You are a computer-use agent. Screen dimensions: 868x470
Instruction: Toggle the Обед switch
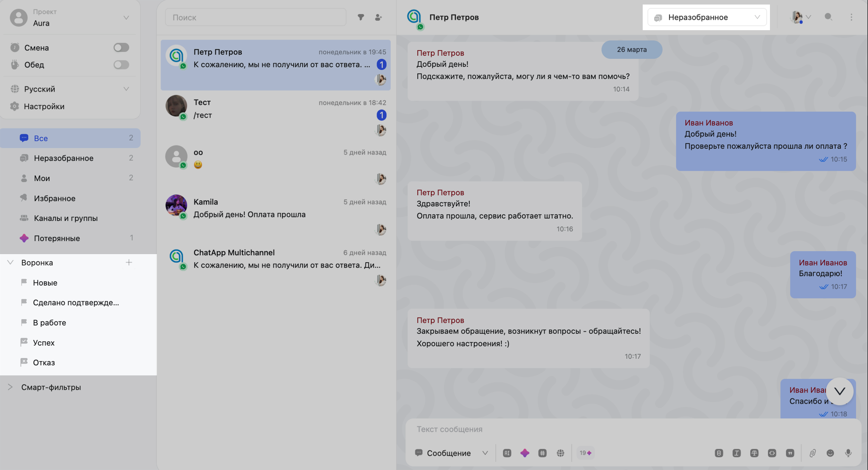coord(121,64)
